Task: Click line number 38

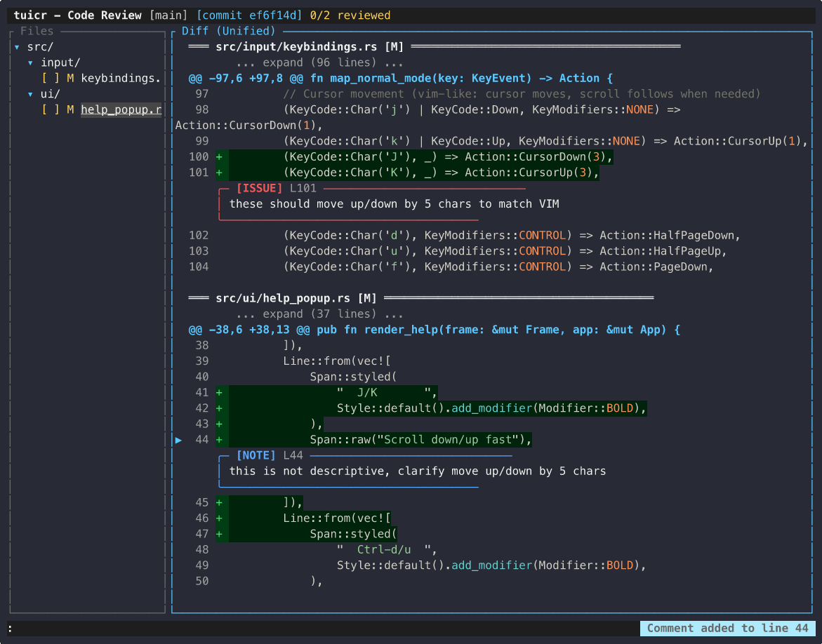Action: (202, 345)
